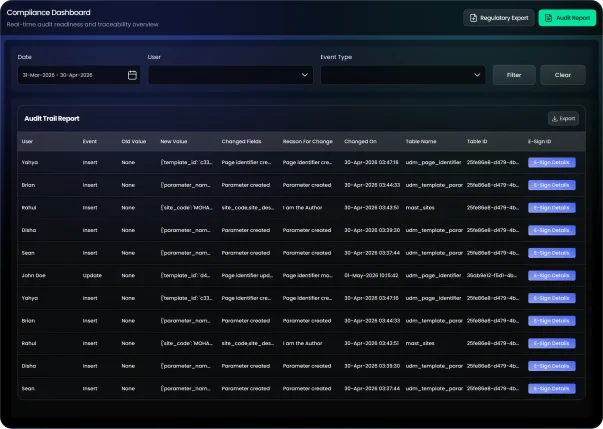The height and width of the screenshot is (429, 603).
Task: Click the Changed Fields column header
Action: click(x=241, y=141)
